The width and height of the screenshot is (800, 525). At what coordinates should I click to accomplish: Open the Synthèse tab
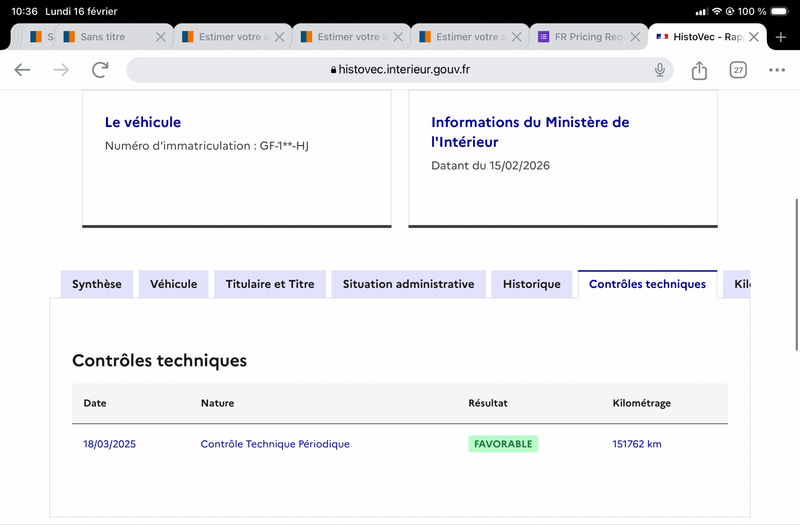point(97,284)
